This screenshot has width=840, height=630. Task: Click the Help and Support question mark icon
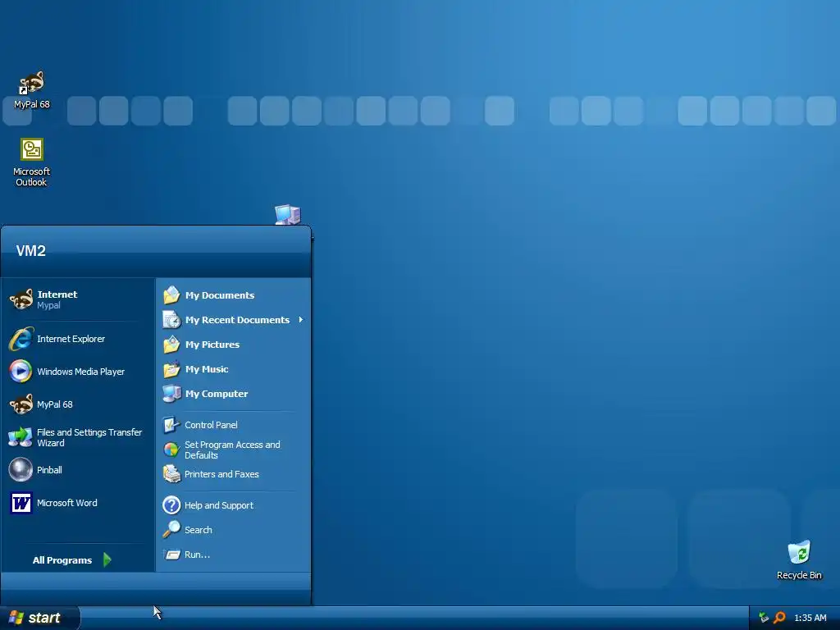[x=171, y=505]
